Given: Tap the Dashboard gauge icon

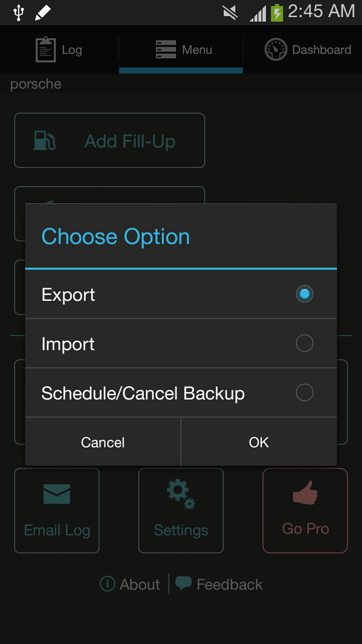Looking at the screenshot, I should coord(276,49).
